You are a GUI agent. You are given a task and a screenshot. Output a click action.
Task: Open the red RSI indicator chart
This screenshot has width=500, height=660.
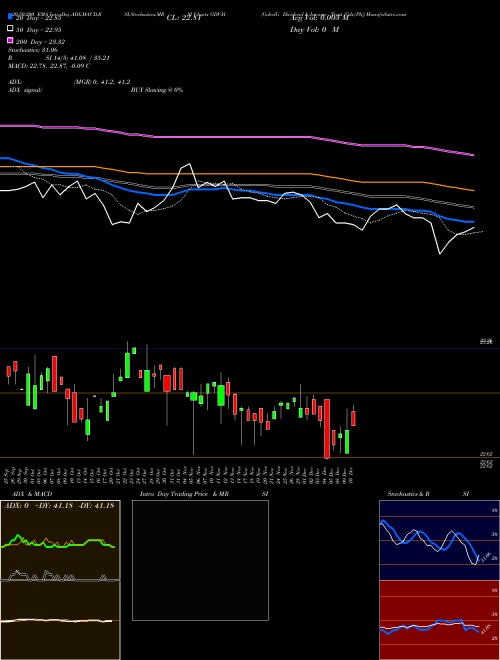click(x=439, y=620)
